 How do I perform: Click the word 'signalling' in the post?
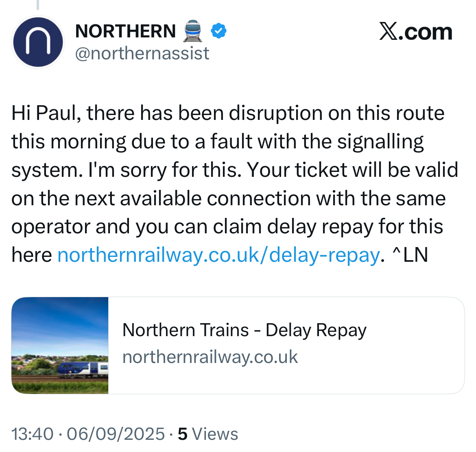point(380,141)
